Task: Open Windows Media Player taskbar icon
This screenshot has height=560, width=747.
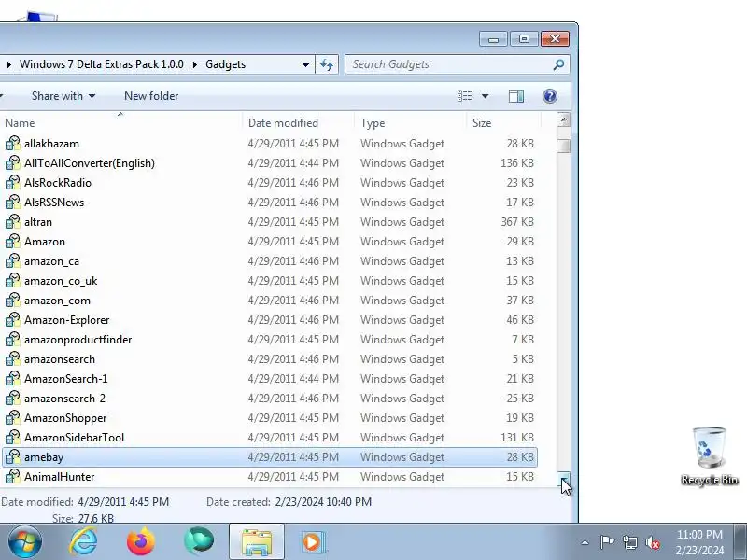Action: [313, 542]
